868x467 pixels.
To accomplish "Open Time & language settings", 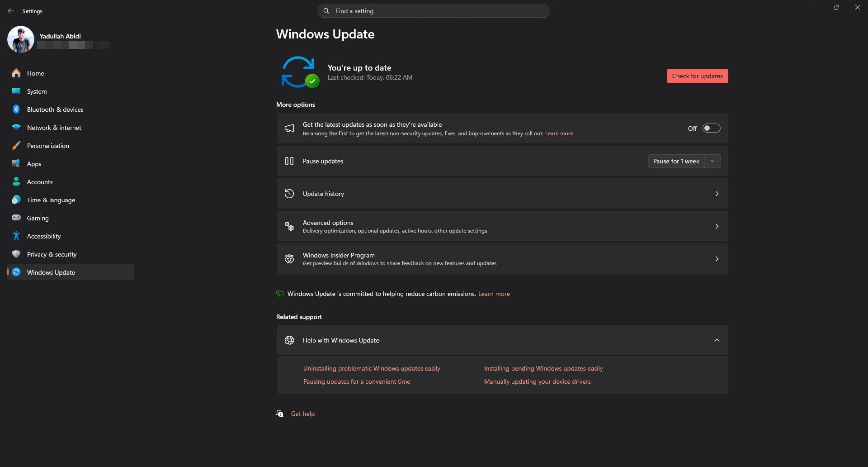I will (16, 200).
